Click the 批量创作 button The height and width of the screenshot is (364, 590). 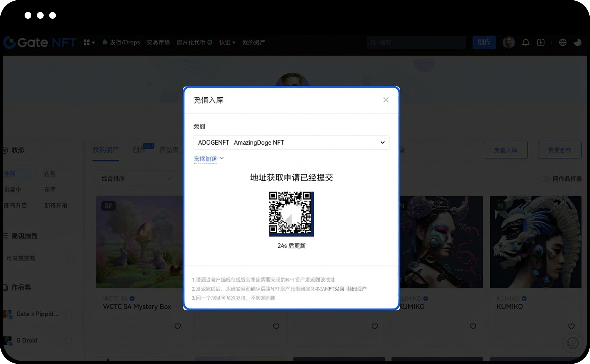pyautogui.click(x=559, y=150)
